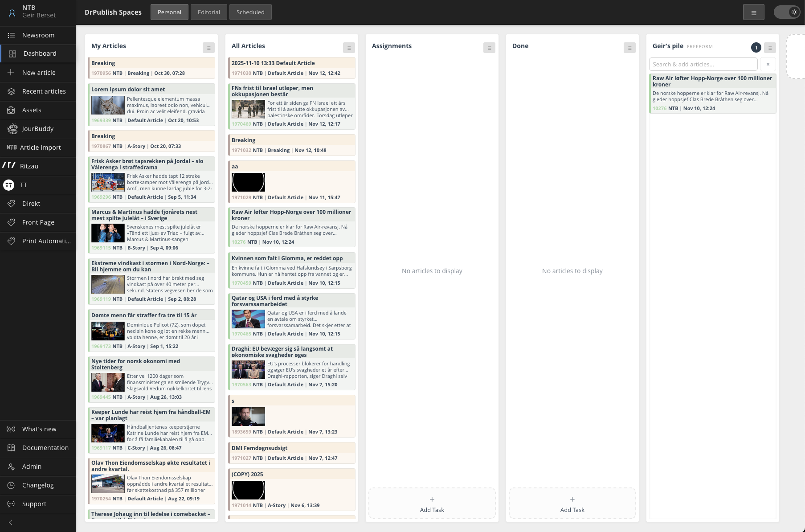Switch to the Editorial tab
Screen dimensions: 805x532
(x=208, y=12)
